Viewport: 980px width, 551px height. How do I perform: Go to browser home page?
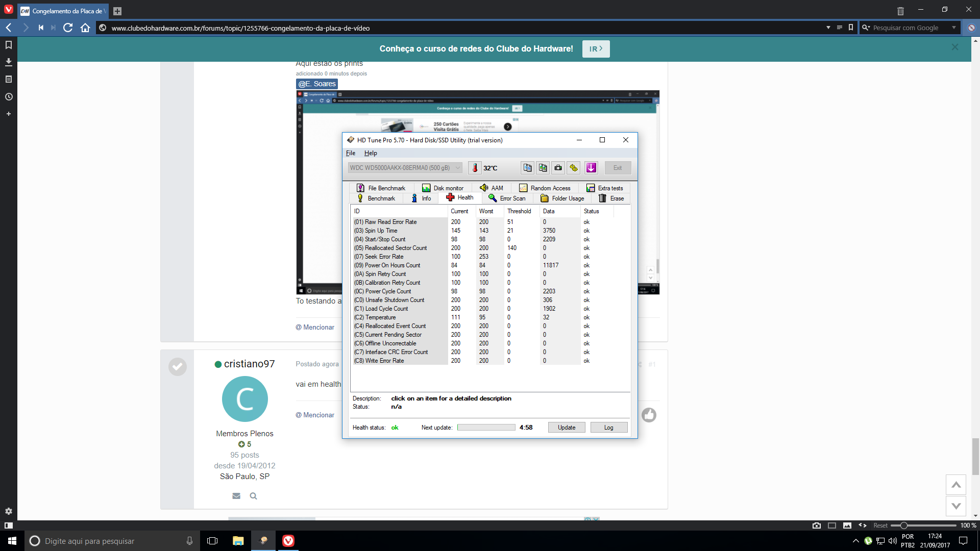(x=85, y=28)
